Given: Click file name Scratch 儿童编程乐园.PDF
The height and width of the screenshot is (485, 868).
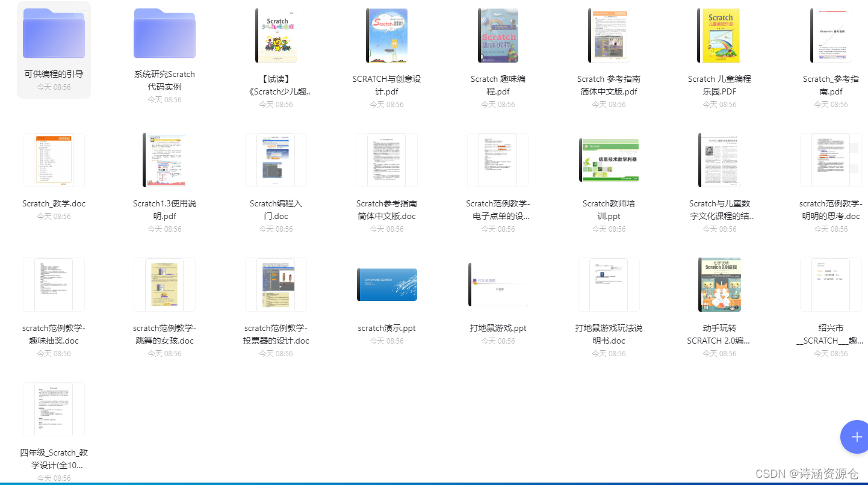Looking at the screenshot, I should point(719,85).
